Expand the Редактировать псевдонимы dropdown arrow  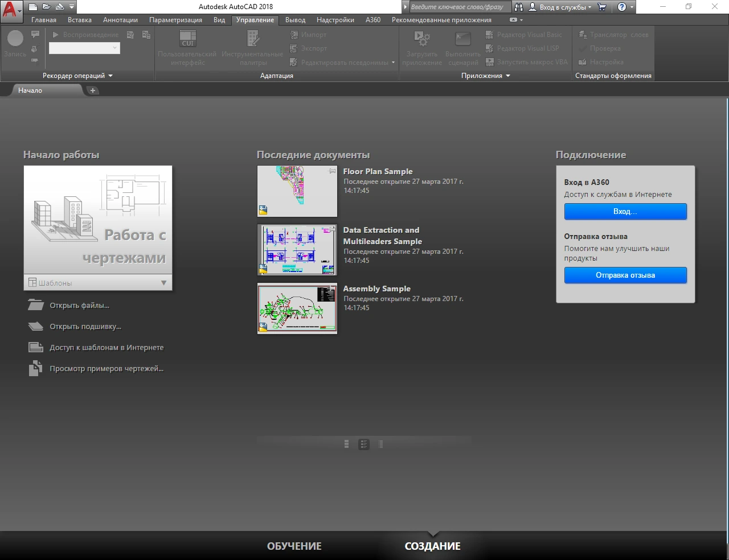[393, 62]
